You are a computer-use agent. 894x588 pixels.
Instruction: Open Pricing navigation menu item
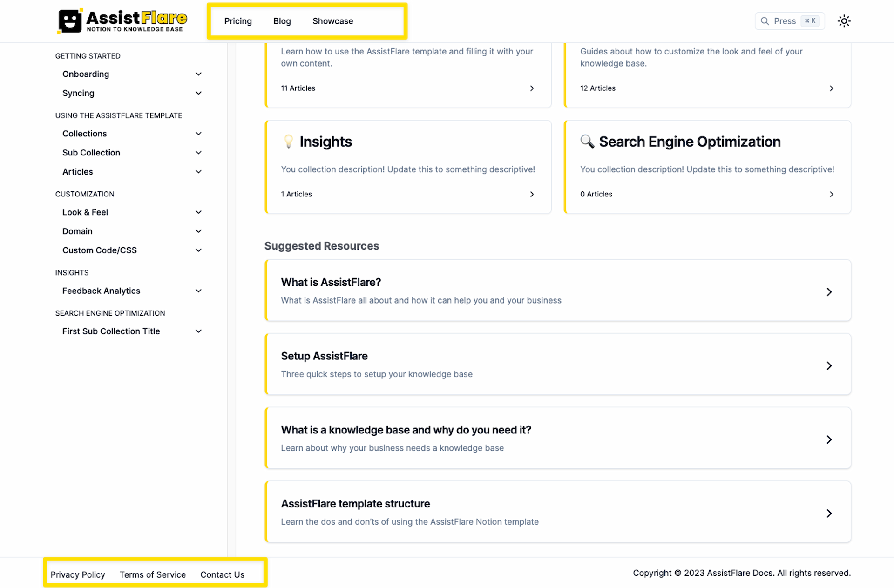click(238, 20)
